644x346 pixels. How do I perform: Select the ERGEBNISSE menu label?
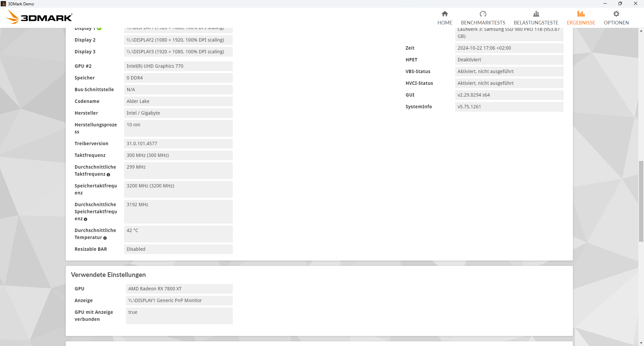tap(581, 23)
